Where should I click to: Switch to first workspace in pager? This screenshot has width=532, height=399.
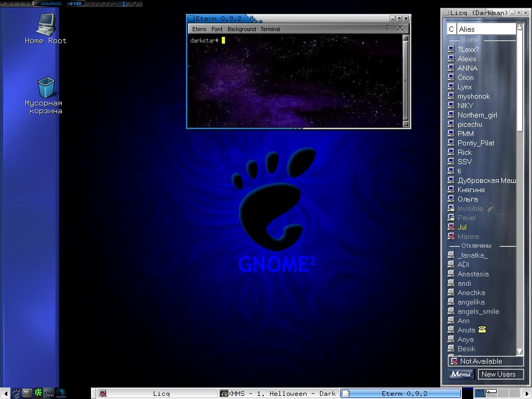[480, 393]
